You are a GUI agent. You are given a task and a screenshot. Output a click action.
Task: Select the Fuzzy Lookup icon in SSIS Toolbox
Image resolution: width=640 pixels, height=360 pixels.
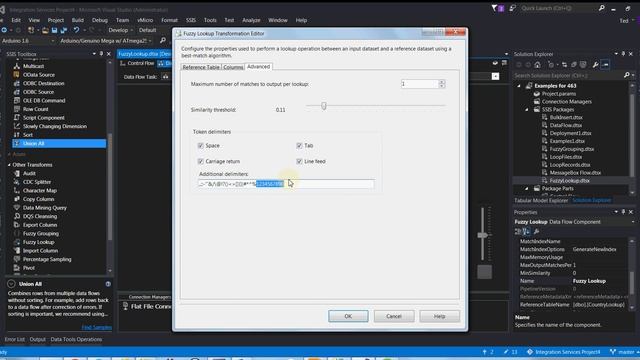(x=17, y=242)
